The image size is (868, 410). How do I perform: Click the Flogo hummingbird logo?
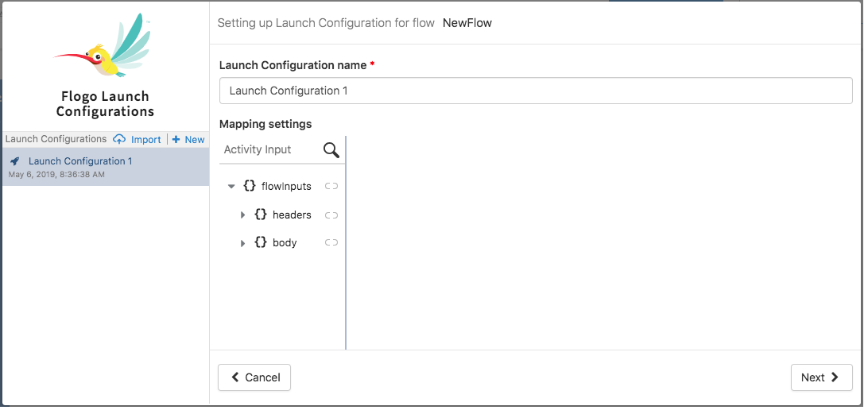tap(104, 48)
